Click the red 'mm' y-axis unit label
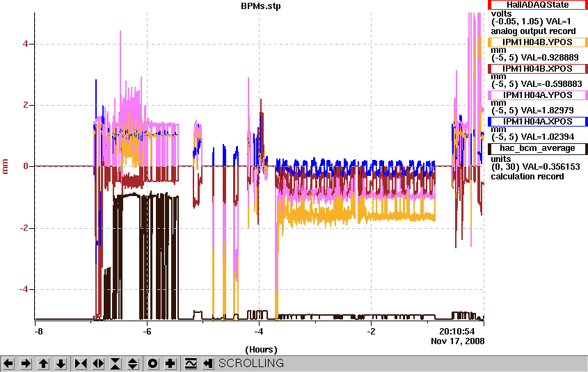588x372 pixels. coord(6,166)
